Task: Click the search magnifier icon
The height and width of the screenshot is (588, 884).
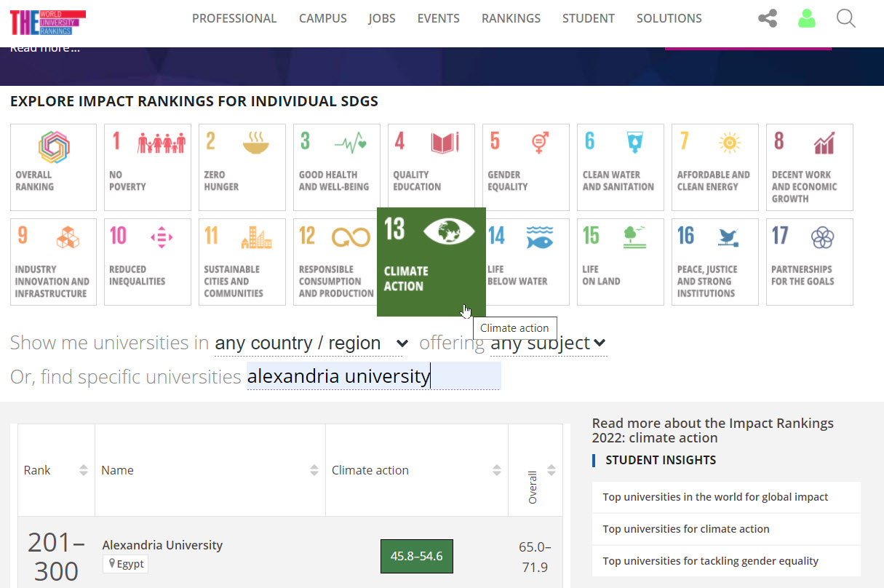Action: tap(845, 18)
